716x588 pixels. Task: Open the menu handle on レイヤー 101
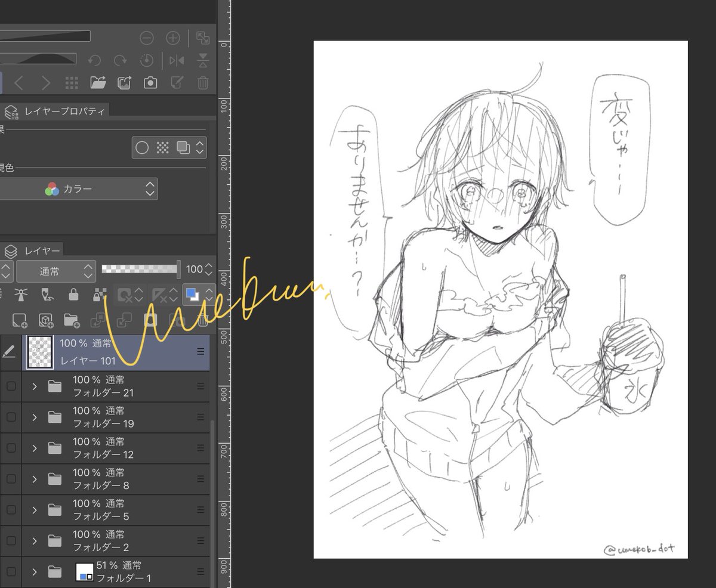[x=200, y=352]
